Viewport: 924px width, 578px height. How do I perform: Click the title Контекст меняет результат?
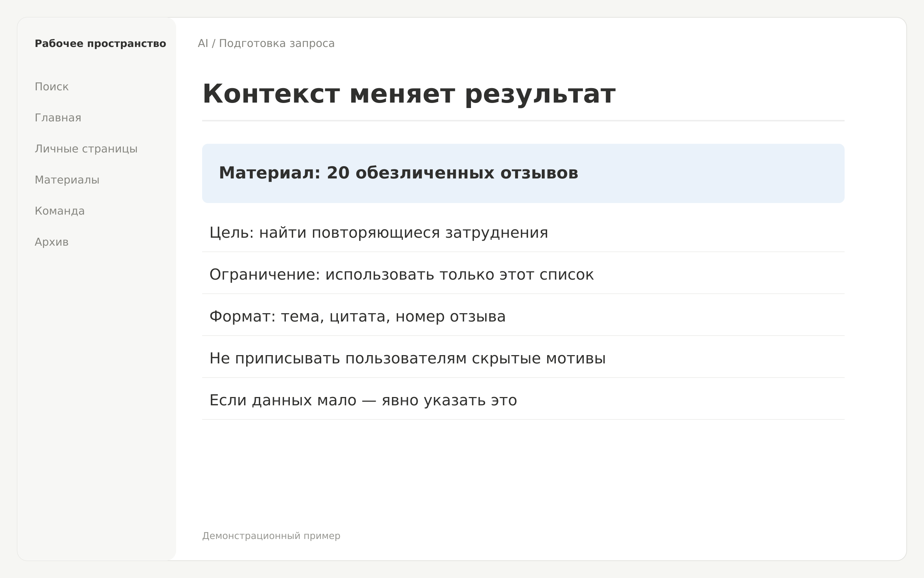coord(409,94)
